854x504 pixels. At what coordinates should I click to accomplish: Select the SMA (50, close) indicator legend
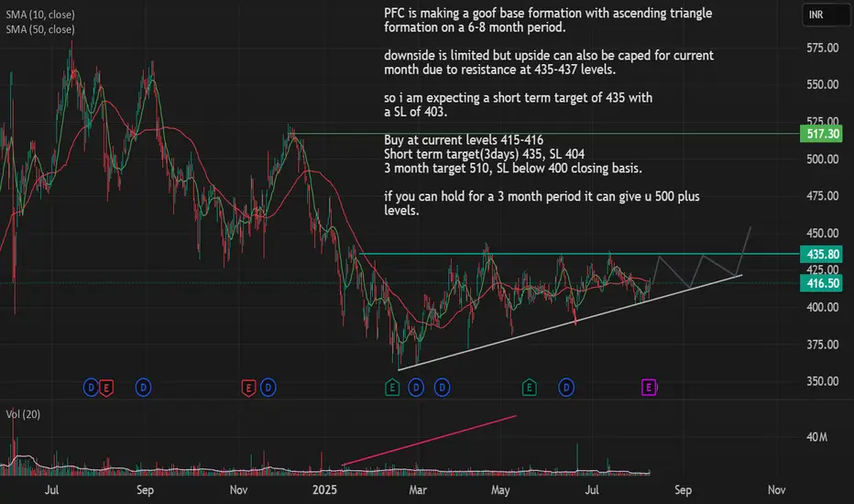[40, 29]
